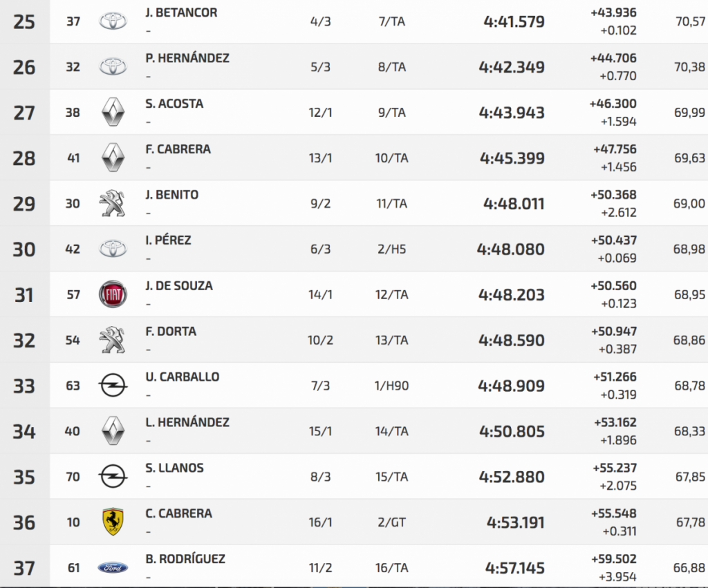
Task: Select the average speed 70,38 cell
Action: pyautogui.click(x=689, y=67)
